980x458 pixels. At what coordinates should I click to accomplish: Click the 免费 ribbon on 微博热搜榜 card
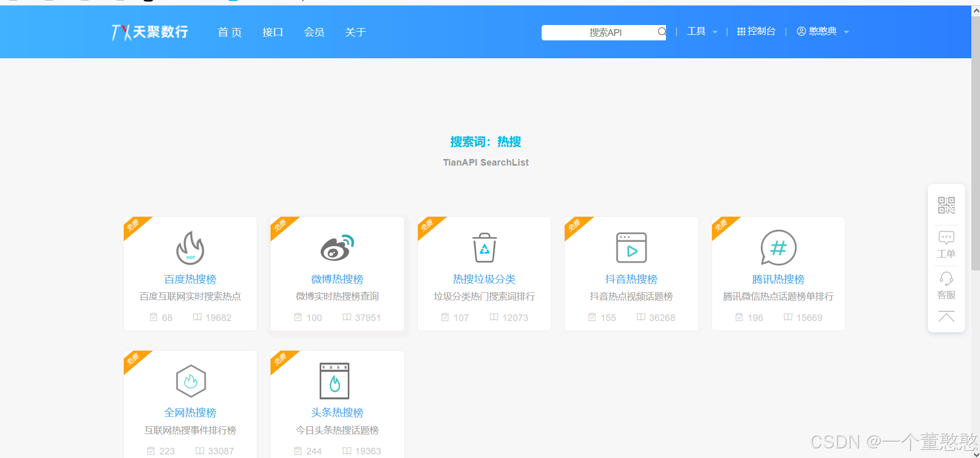281,225
